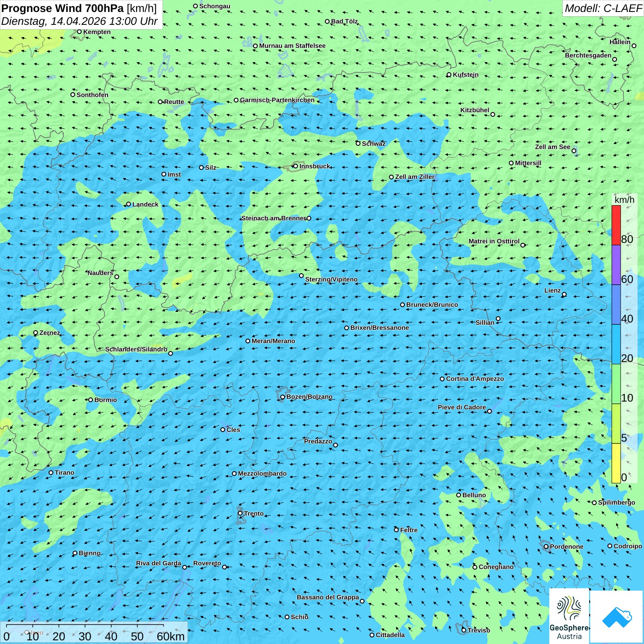The width and height of the screenshot is (644, 644).
Task: Pick the yellow legend color swatch
Action: [616, 463]
